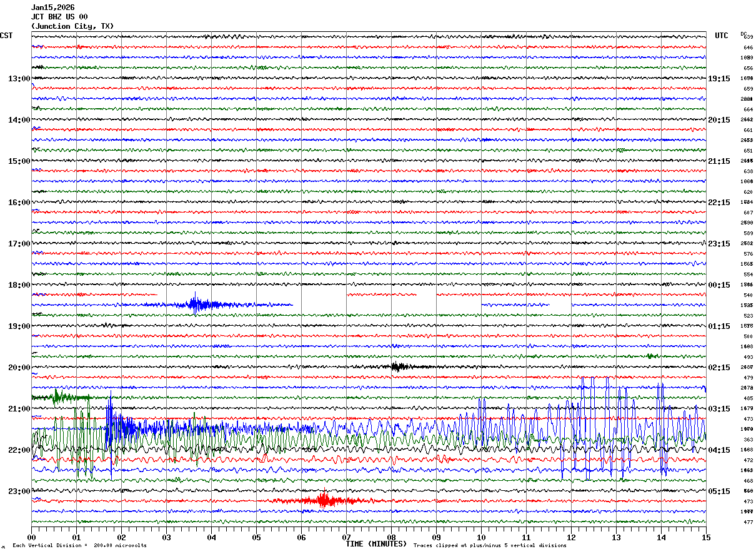This screenshot has width=756, height=554.
Task: Click the CST timezone label
Action: click(x=6, y=36)
